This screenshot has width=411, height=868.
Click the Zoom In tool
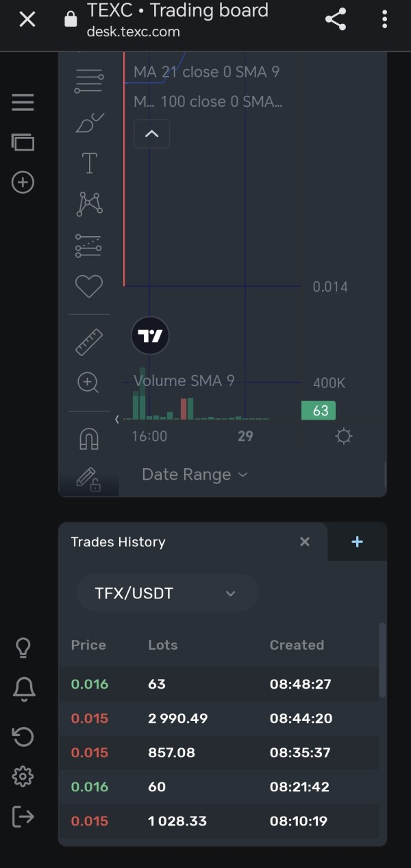pyautogui.click(x=88, y=383)
